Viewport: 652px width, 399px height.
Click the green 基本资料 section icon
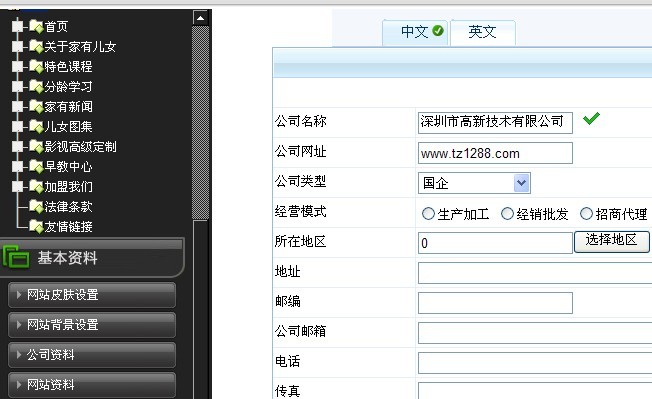point(16,257)
